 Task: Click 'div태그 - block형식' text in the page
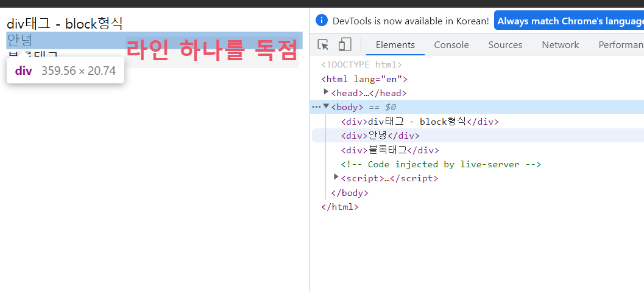65,23
